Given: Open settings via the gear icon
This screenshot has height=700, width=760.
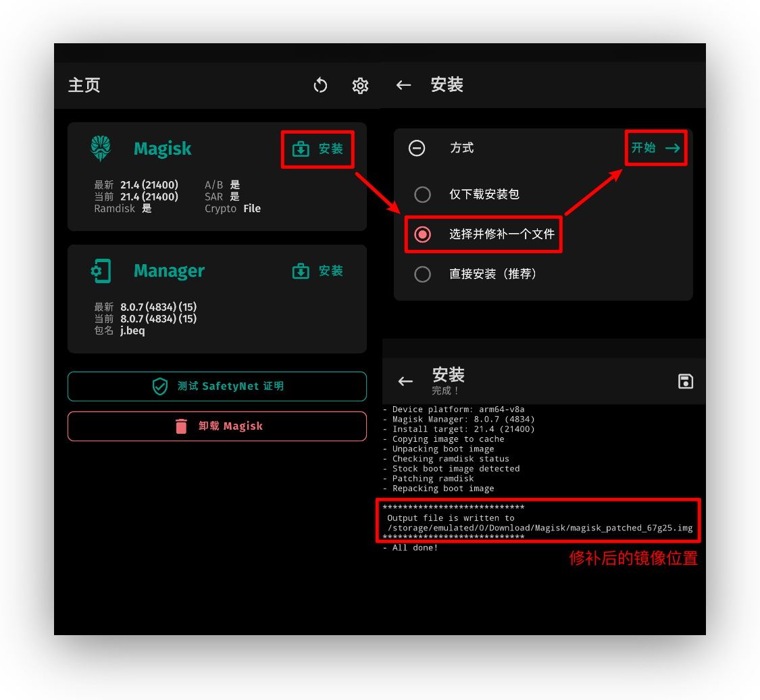Looking at the screenshot, I should (x=360, y=86).
